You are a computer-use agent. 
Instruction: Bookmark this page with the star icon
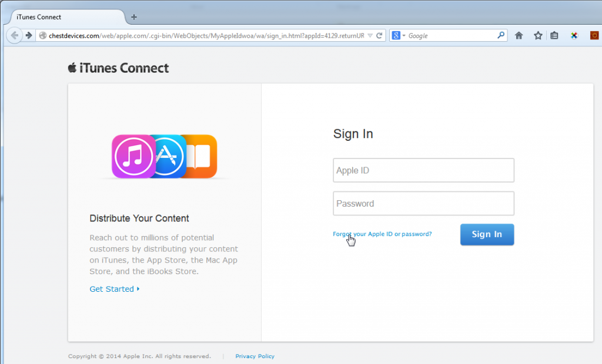(538, 36)
